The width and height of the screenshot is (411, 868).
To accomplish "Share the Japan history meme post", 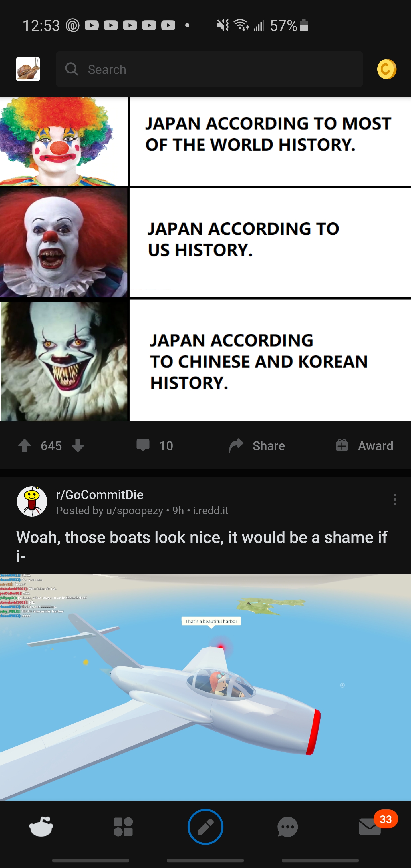I will pos(257,445).
